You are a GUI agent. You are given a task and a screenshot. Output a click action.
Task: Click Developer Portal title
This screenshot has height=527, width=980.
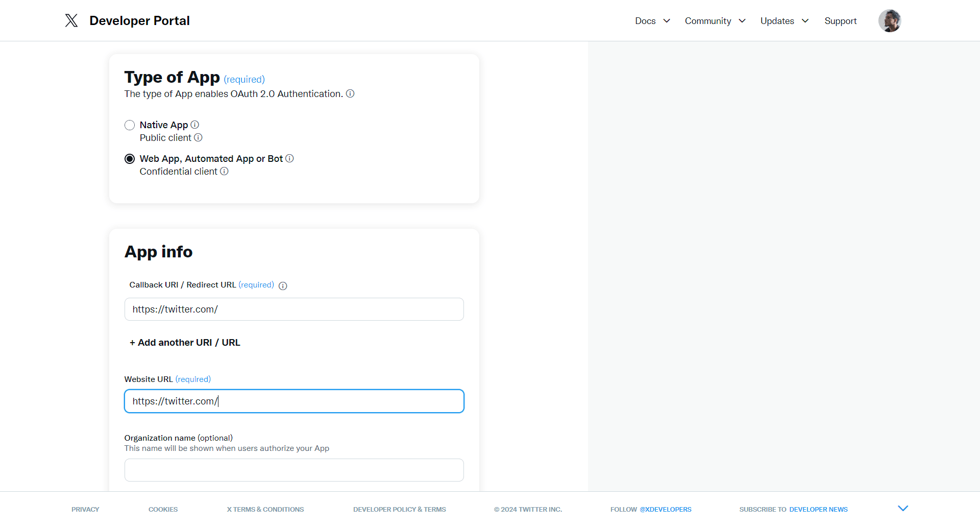tap(139, 20)
